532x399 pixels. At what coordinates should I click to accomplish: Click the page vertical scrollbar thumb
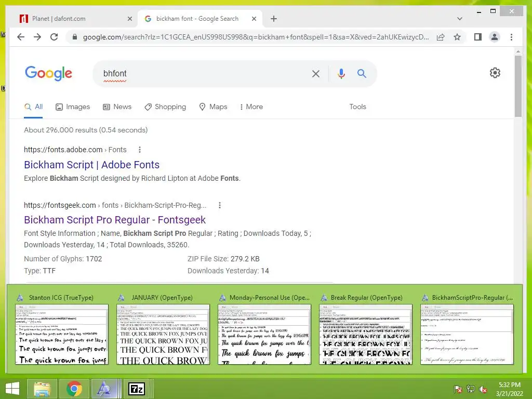click(x=518, y=86)
